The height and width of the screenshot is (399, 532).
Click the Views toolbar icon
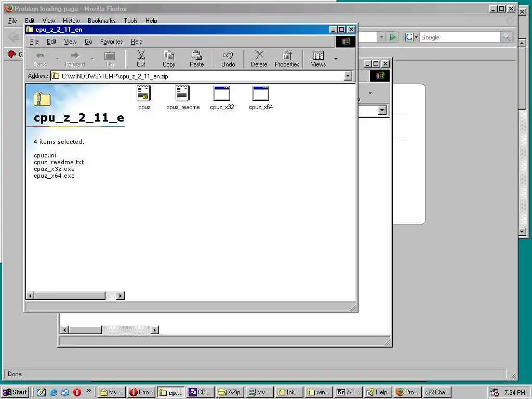point(318,59)
